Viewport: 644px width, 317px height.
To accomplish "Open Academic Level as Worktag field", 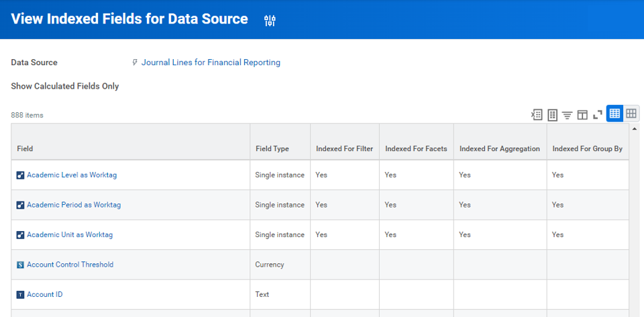I will tap(72, 175).
